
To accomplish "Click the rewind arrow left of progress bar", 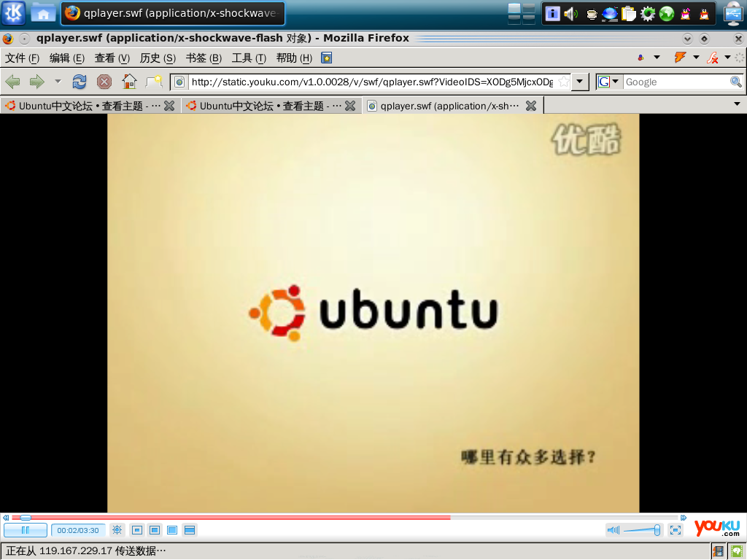I will pyautogui.click(x=6, y=518).
